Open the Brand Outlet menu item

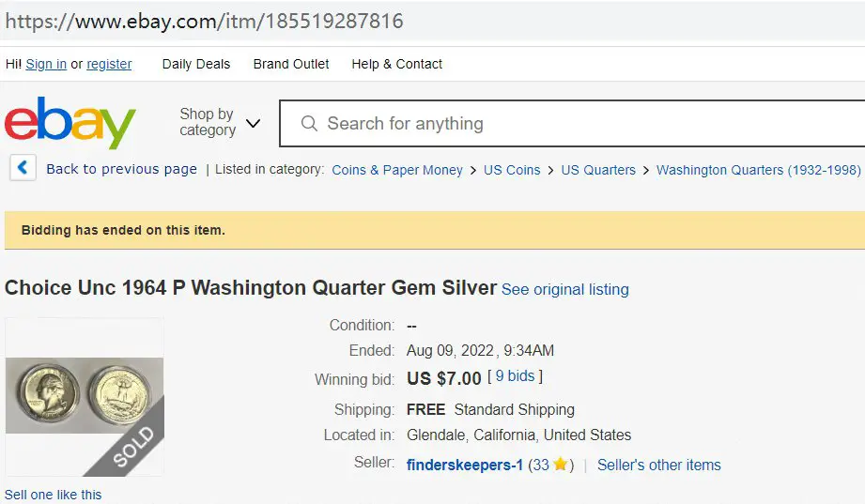pyautogui.click(x=291, y=64)
